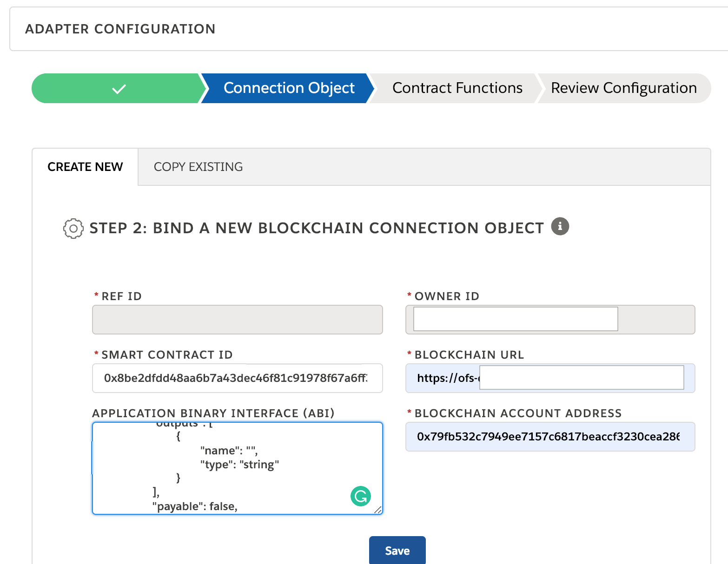Click the required asterisk beside REF ID
This screenshot has height=564, width=728.
(96, 295)
